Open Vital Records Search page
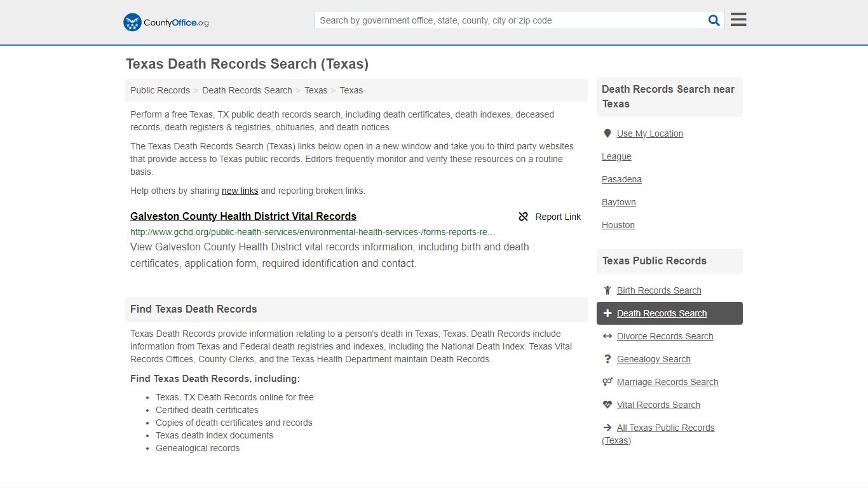The width and height of the screenshot is (868, 488). coord(658,405)
